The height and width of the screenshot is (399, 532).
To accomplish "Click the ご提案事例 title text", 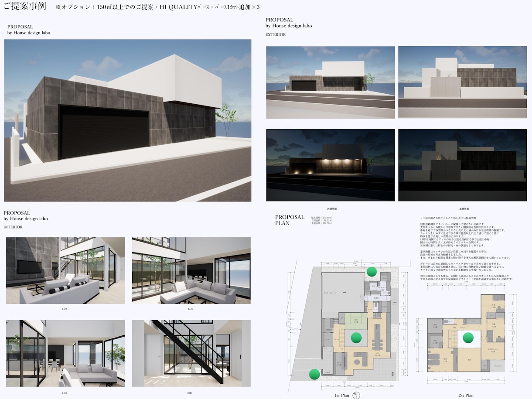I will click(x=24, y=7).
